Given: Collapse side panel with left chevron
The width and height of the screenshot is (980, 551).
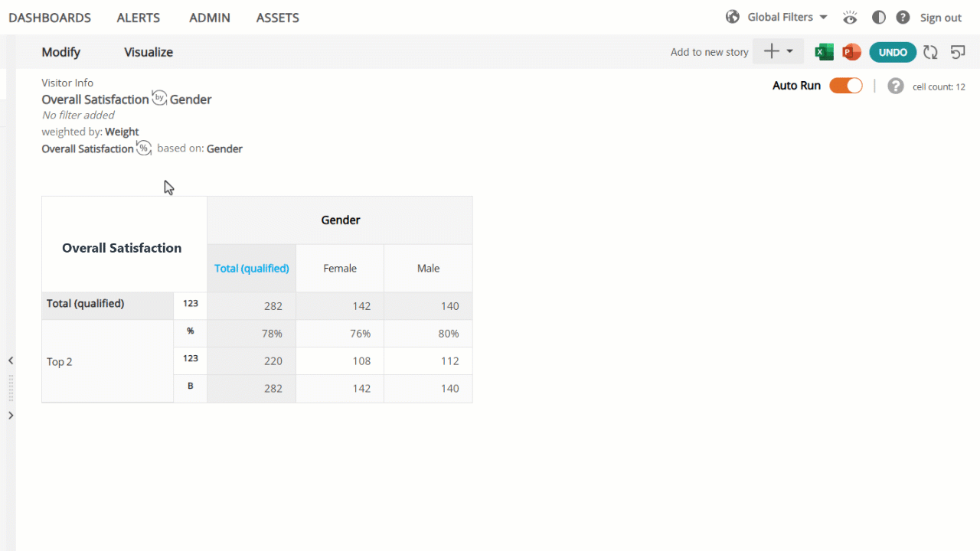Looking at the screenshot, I should (11, 360).
